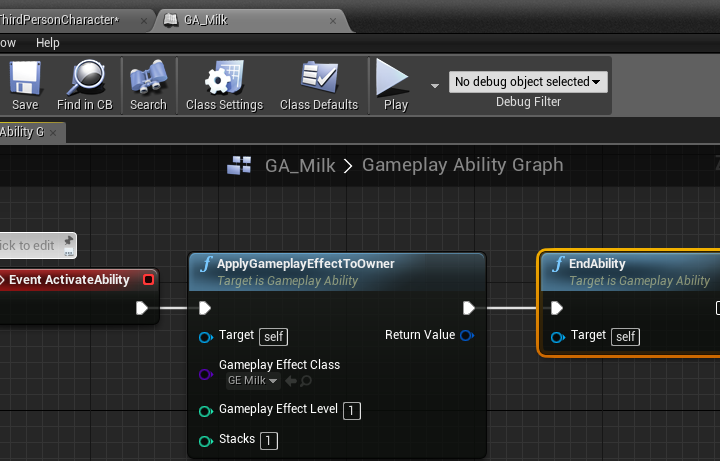The height and width of the screenshot is (461, 720).
Task: Click the pin icon on comment bubble
Action: point(68,241)
